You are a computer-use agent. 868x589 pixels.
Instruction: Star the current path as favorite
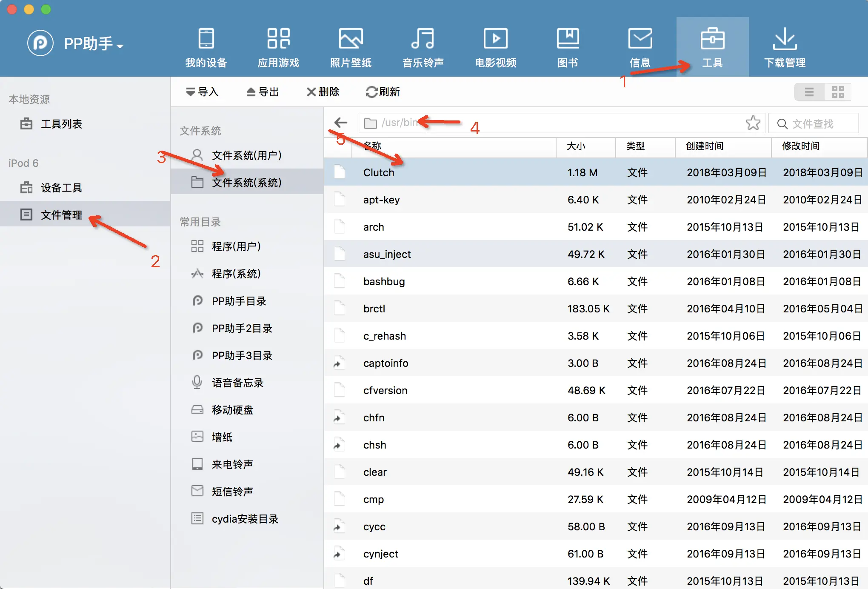(753, 123)
